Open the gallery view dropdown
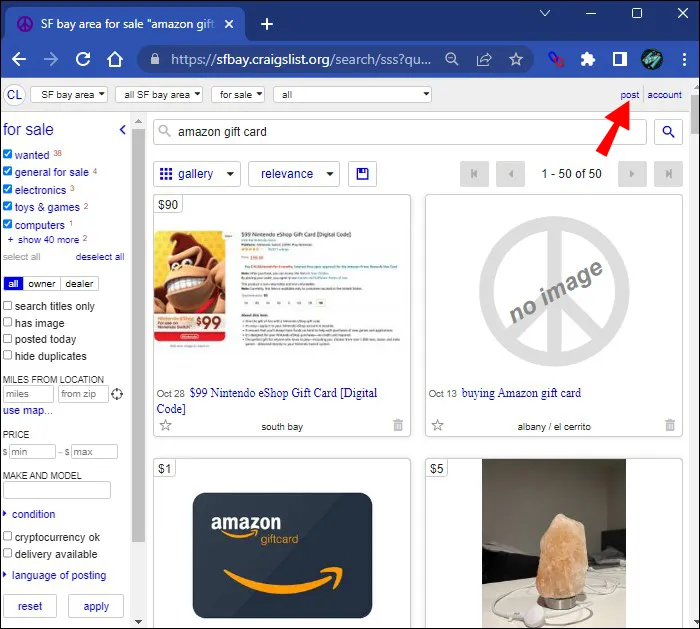 [x=197, y=174]
